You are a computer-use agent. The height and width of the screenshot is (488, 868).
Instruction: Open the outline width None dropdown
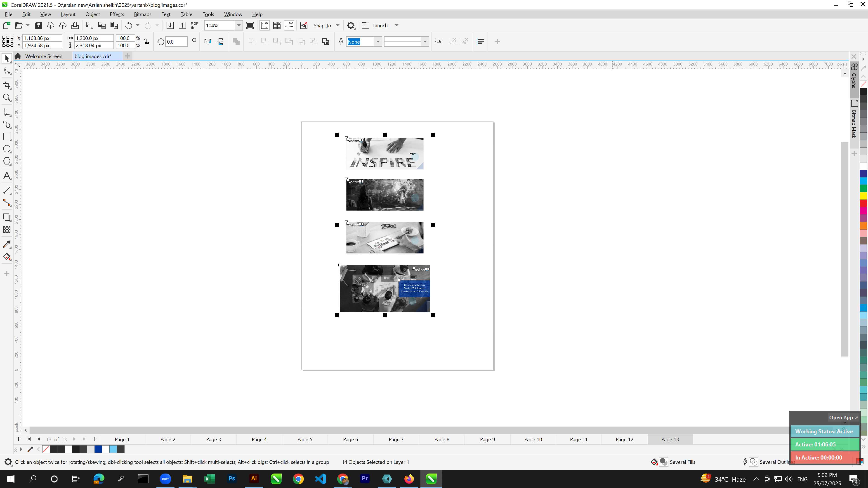click(x=378, y=41)
